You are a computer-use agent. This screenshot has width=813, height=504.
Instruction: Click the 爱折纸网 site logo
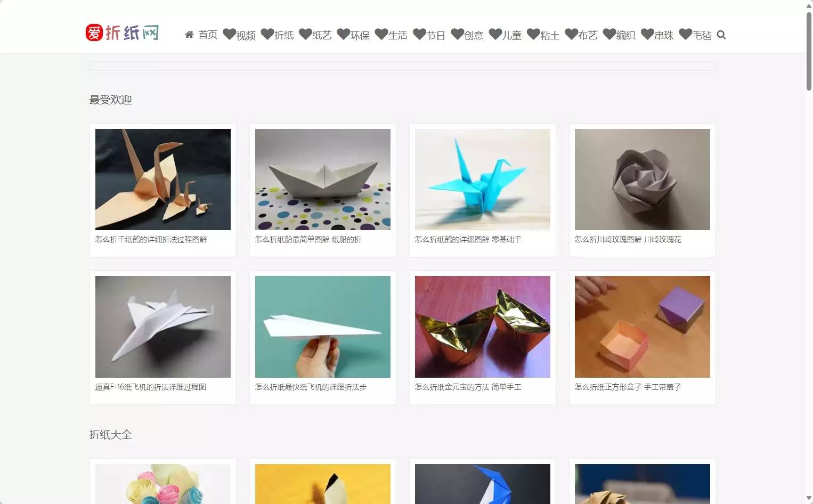pyautogui.click(x=122, y=33)
